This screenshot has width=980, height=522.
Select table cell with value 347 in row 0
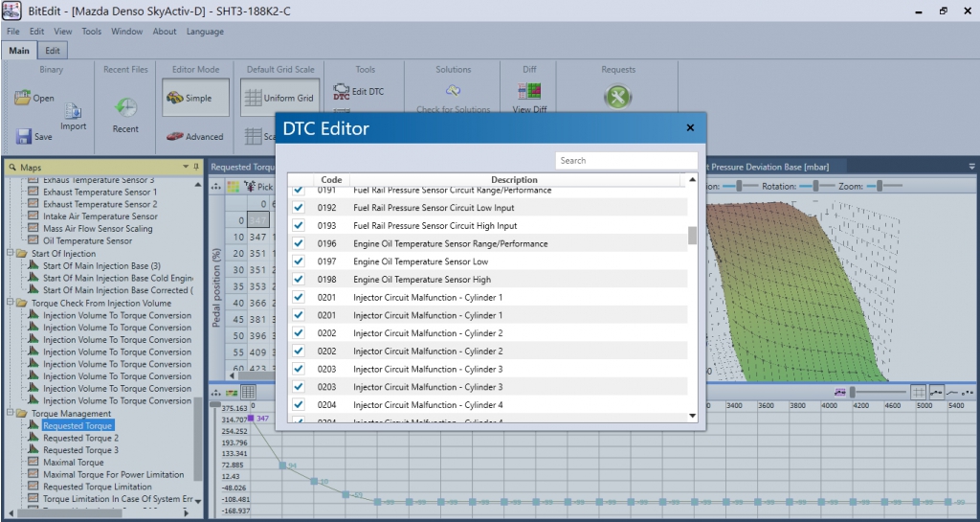click(x=257, y=220)
